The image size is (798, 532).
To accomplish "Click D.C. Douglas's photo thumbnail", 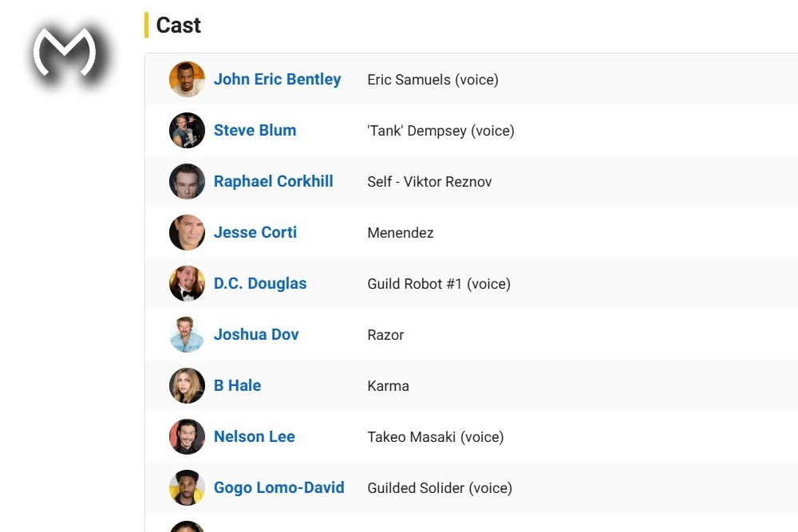I will tap(186, 283).
